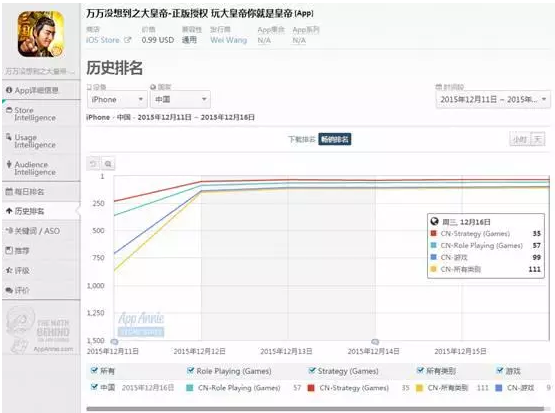
Task: Select the 畅销排名 tab
Action: coord(334,139)
